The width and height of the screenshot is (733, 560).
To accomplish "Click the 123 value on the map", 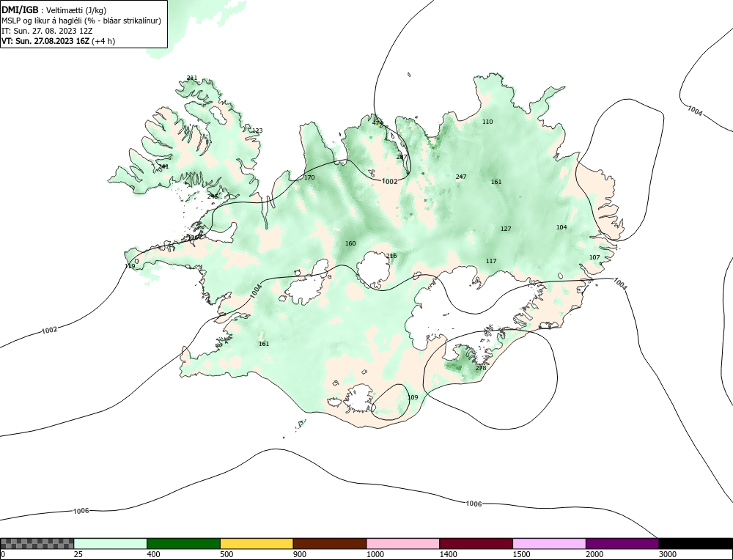I will pyautogui.click(x=257, y=130).
